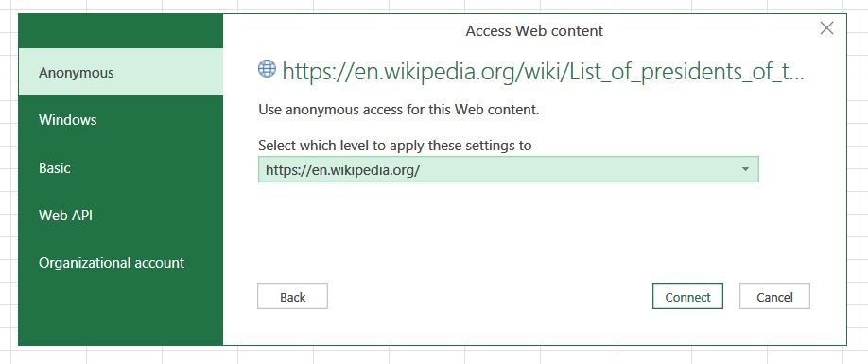Screen dimensions: 868x364
Task: Select the Anonymous authentication tab
Action: [x=121, y=72]
